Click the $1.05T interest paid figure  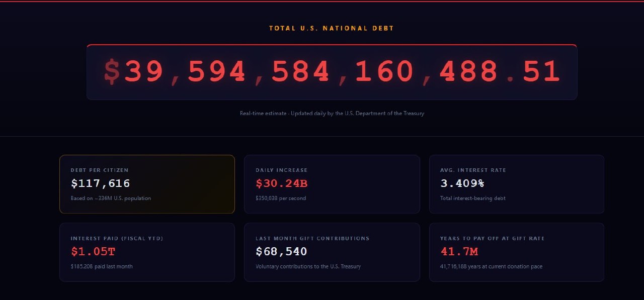[x=93, y=251]
